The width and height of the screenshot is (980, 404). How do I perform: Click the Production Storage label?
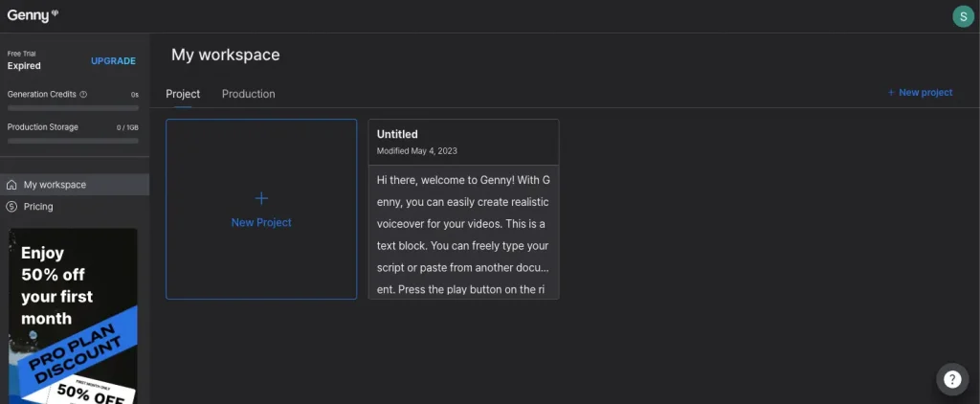pos(43,127)
